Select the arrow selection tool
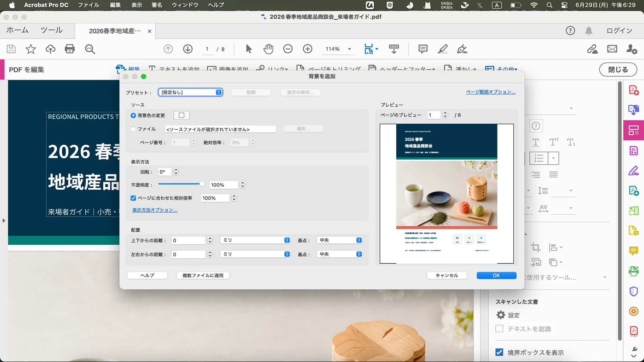 click(x=248, y=49)
